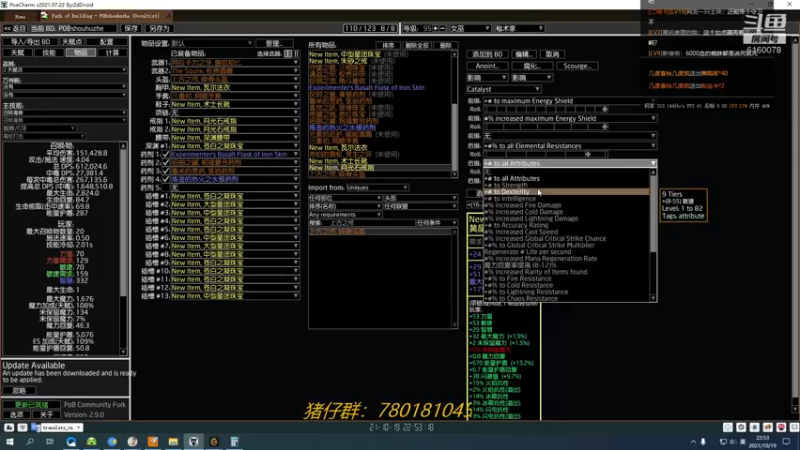This screenshot has width=800, height=450.
Task: Choose '+# to all Attributes' option
Action: click(566, 179)
